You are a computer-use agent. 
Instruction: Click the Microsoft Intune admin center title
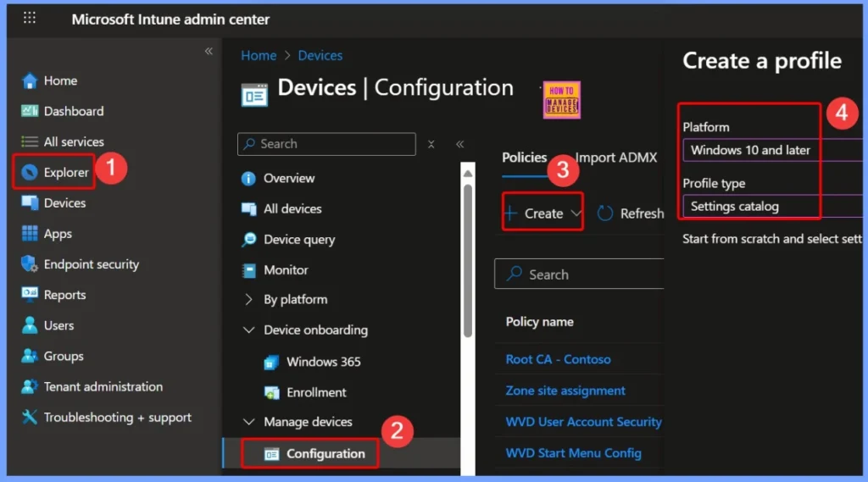[x=170, y=19]
